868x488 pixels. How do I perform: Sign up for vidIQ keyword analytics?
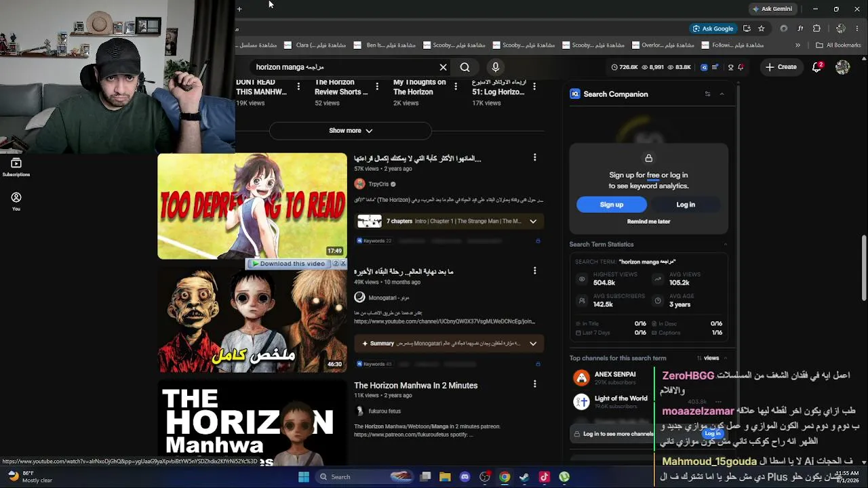click(612, 205)
